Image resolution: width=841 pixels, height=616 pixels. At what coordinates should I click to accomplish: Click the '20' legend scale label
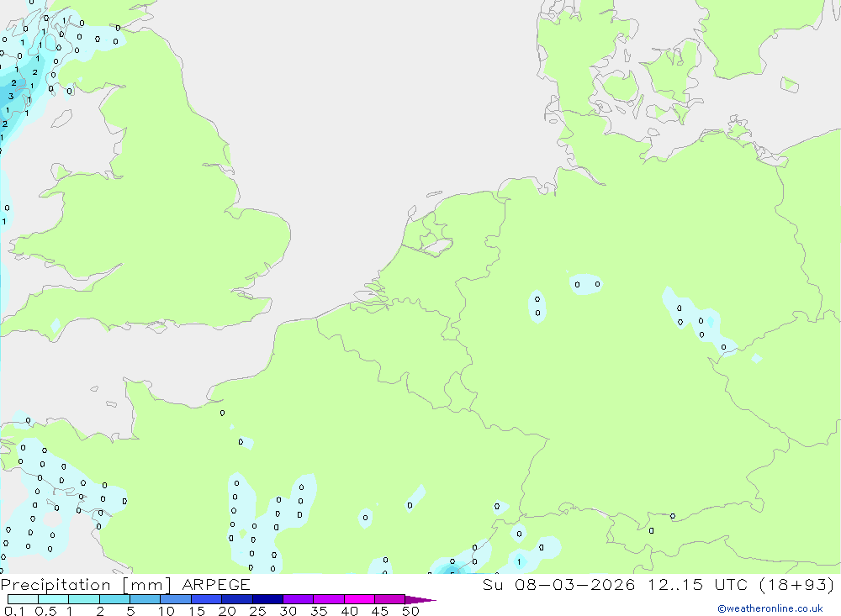(227, 611)
